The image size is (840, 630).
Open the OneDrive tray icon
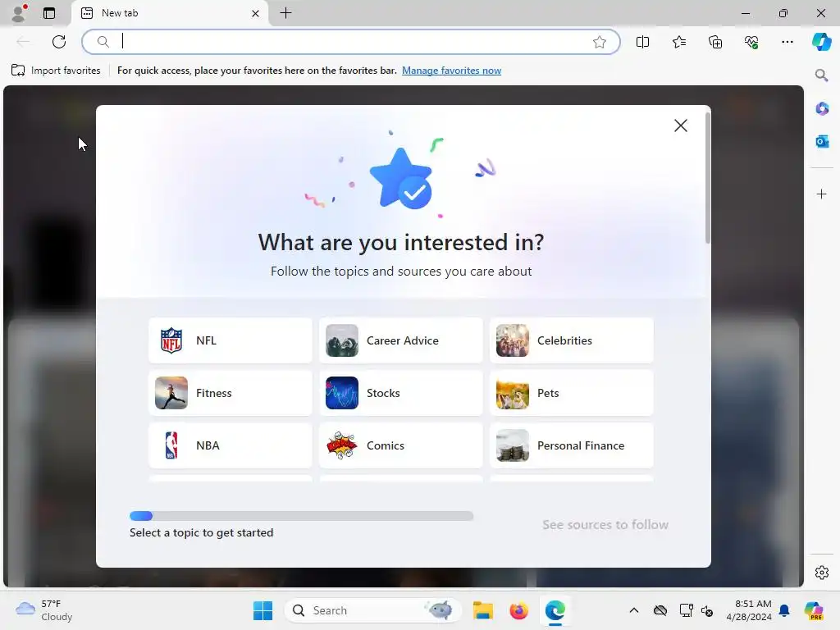(660, 610)
